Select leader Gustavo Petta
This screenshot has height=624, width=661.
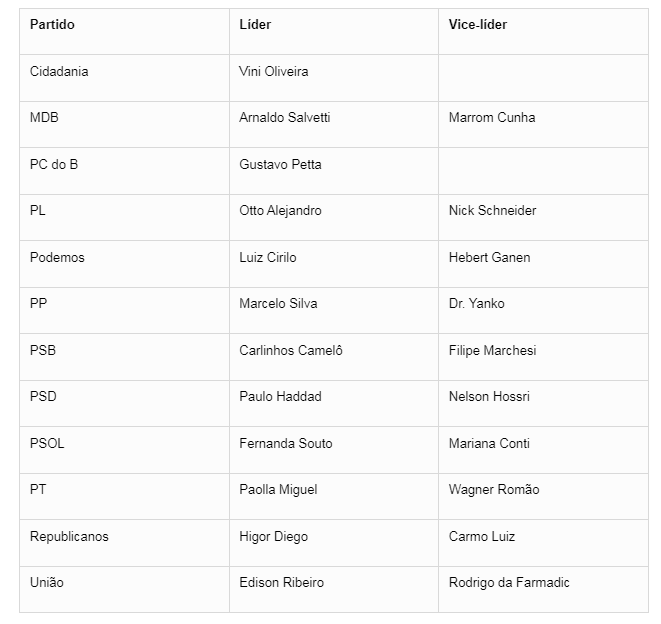pos(280,164)
